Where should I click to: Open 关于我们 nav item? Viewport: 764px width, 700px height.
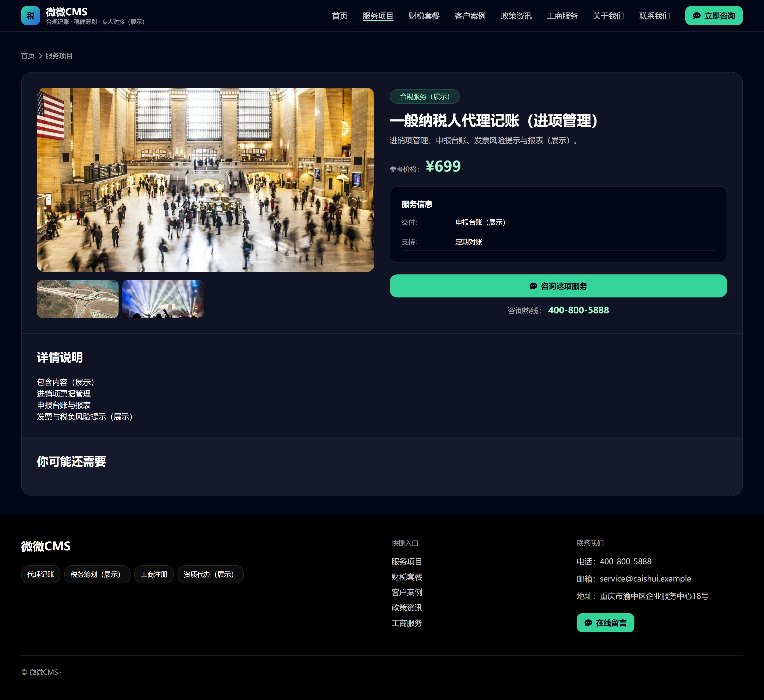[608, 16]
